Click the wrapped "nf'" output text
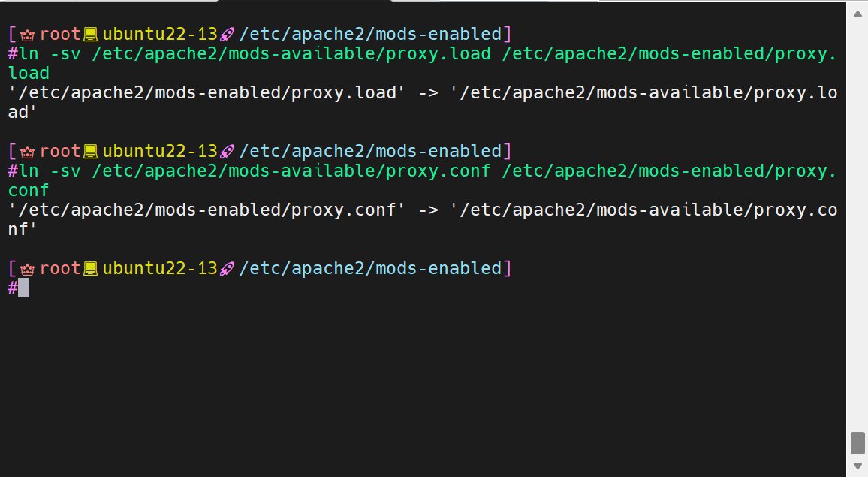 [x=22, y=229]
